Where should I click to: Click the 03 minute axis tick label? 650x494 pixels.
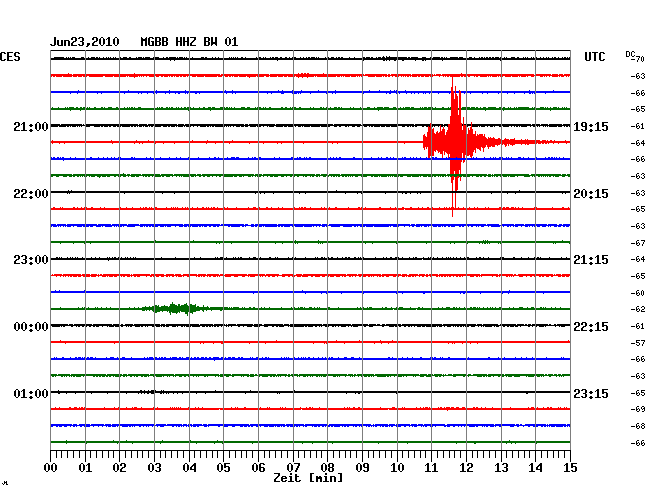pyautogui.click(x=154, y=467)
